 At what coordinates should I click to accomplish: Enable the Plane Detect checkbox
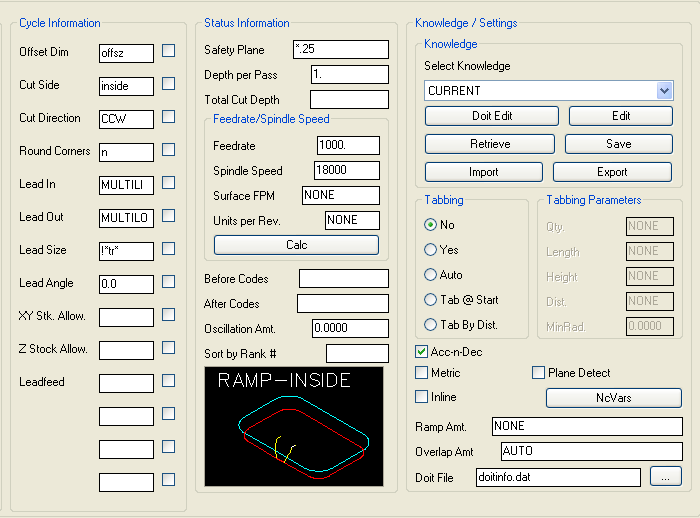[x=538, y=372]
